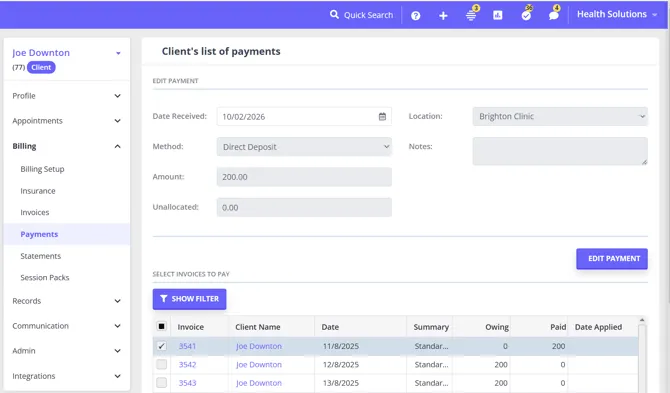Open the help question mark icon
The height and width of the screenshot is (393, 670).
click(x=415, y=16)
